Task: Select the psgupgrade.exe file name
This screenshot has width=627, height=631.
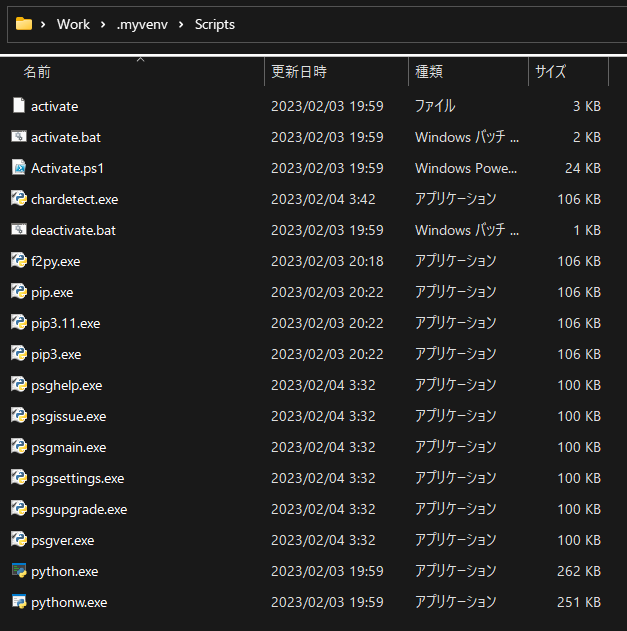Action: click(79, 509)
